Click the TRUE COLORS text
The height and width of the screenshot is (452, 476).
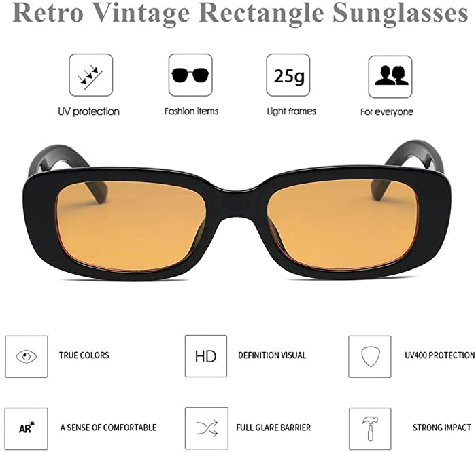point(84,355)
